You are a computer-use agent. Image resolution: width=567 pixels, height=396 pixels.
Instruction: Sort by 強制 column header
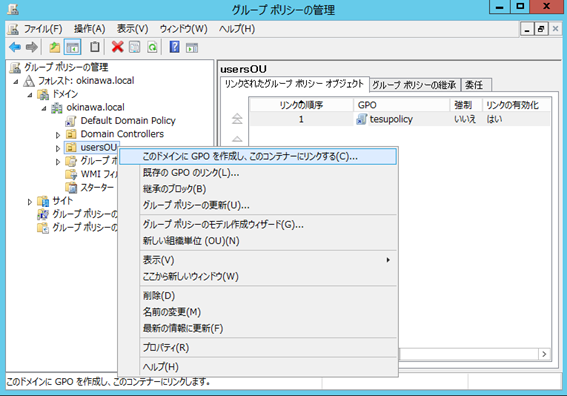click(x=466, y=105)
